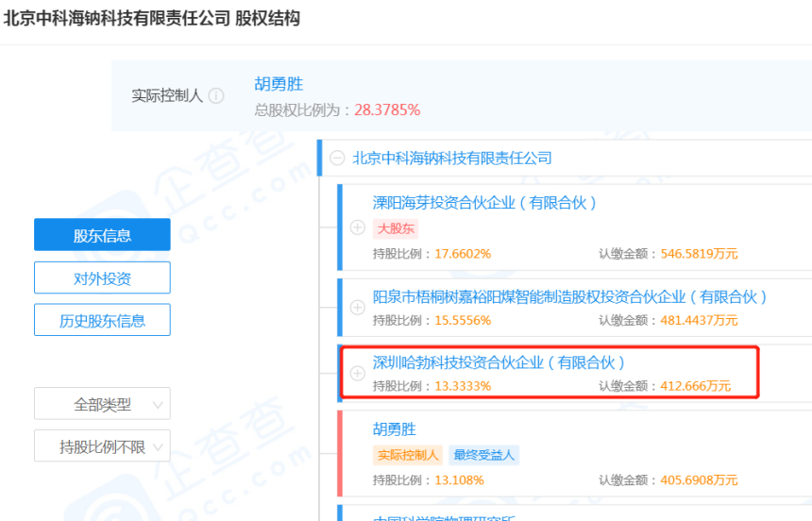Image resolution: width=812 pixels, height=521 pixels.
Task: Switch to the 对外投资 tab
Action: click(102, 277)
